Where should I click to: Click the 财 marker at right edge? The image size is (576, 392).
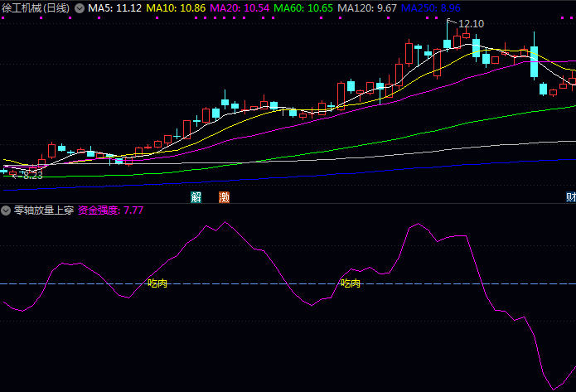pyautogui.click(x=571, y=197)
